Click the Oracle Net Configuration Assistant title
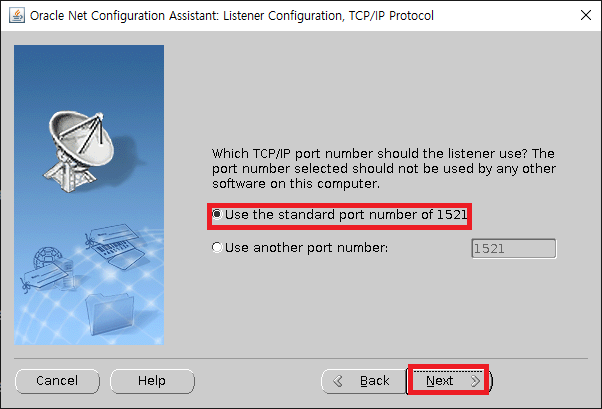This screenshot has height=409, width=602. pyautogui.click(x=232, y=16)
